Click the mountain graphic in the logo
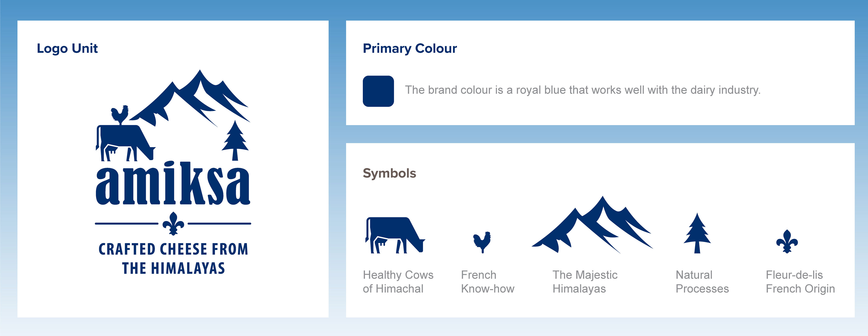The image size is (868, 336). (x=190, y=98)
